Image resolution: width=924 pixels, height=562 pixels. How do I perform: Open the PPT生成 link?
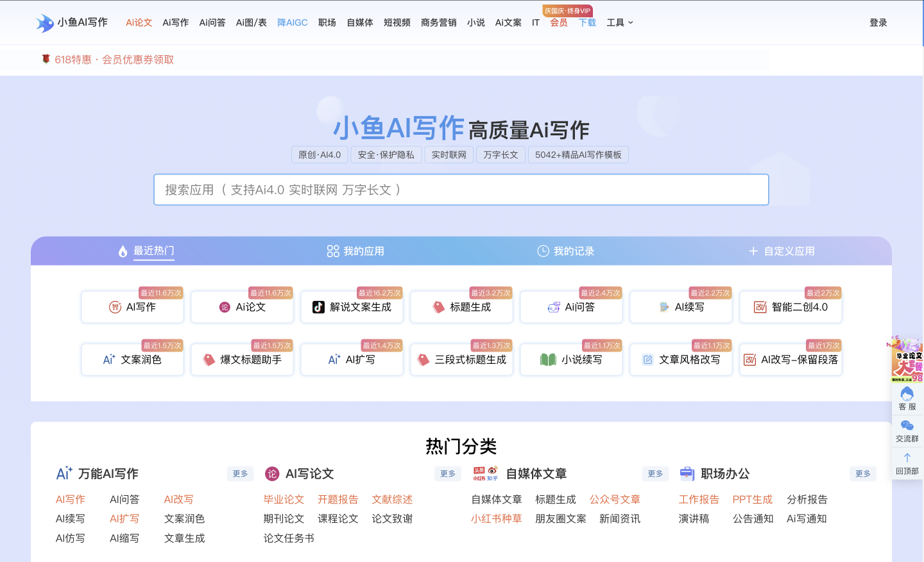tap(753, 499)
